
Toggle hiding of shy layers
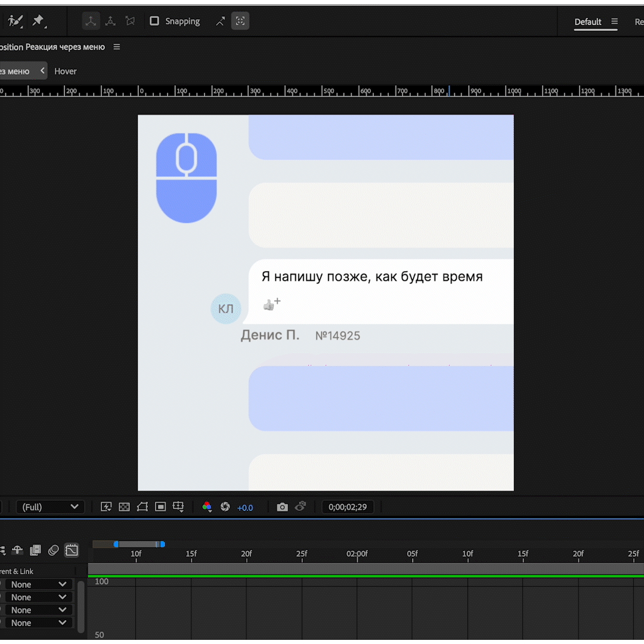pyautogui.click(x=18, y=550)
